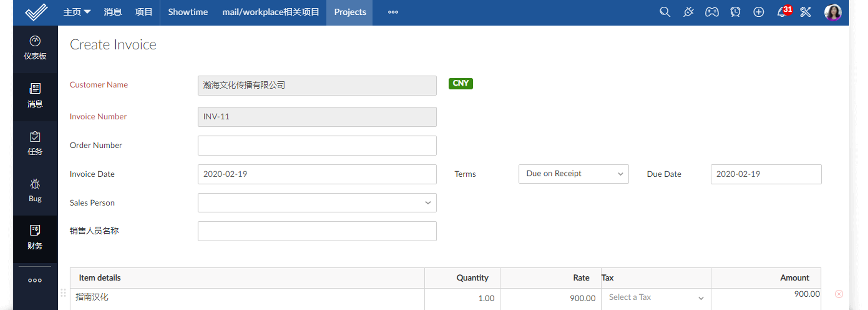The width and height of the screenshot is (868, 310).
Task: Open the notifications bell icon
Action: click(782, 12)
